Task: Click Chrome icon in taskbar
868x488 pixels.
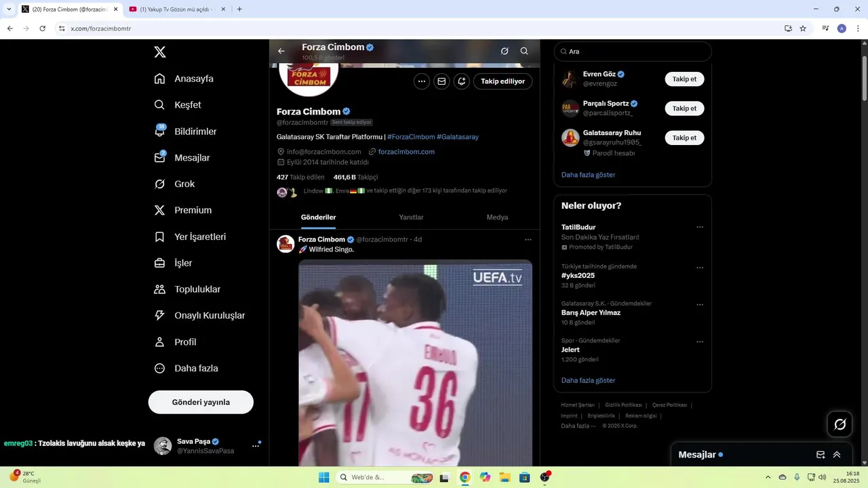Action: click(x=465, y=477)
